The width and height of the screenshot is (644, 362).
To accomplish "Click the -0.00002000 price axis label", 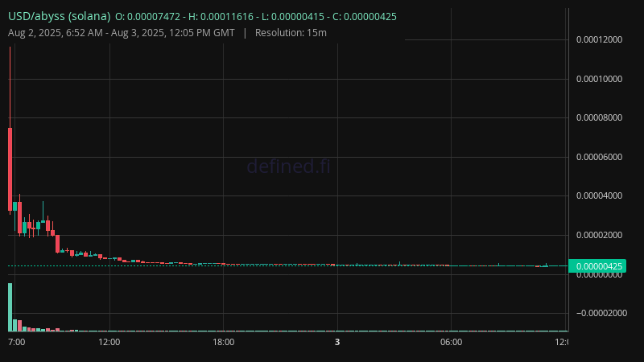I will 601,313.
